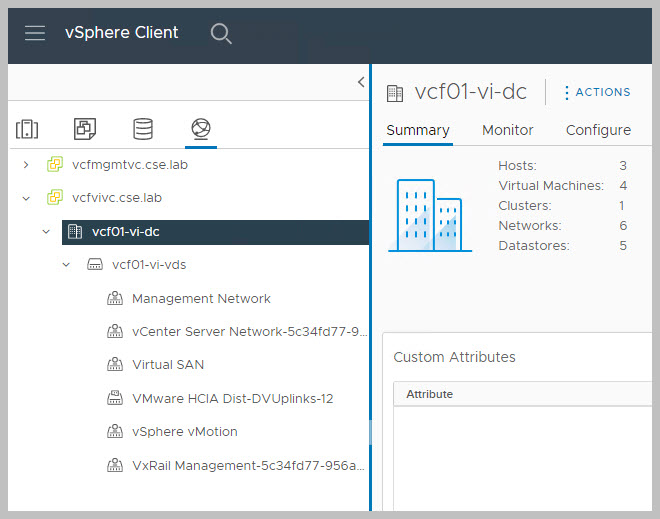Open the Actions menu for vcf01-vi-dc
This screenshot has width=660, height=519.
point(597,92)
